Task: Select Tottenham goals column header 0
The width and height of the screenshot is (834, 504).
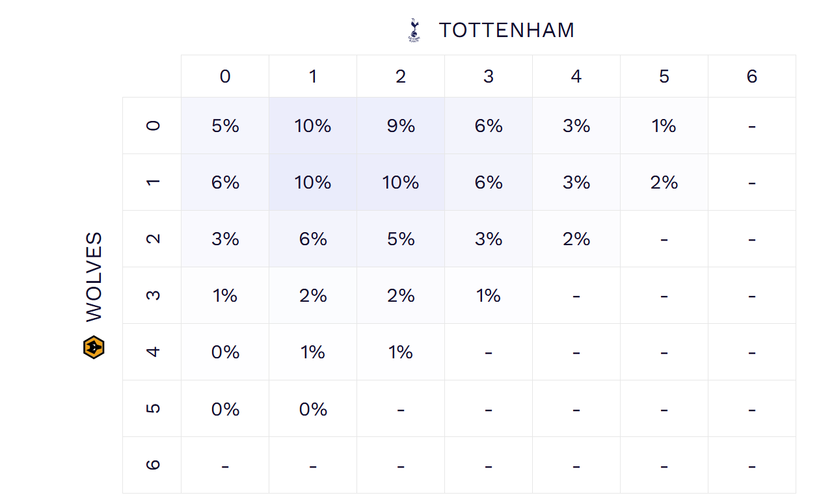Action: coord(225,77)
